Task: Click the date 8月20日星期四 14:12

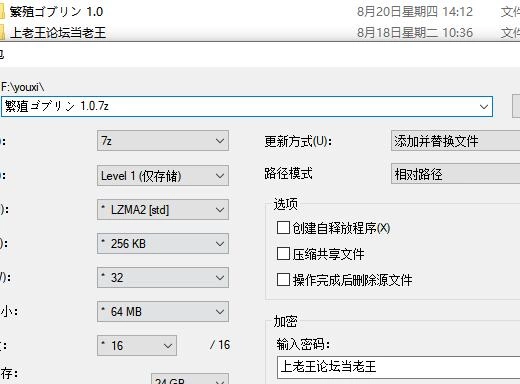Action: pyautogui.click(x=415, y=12)
